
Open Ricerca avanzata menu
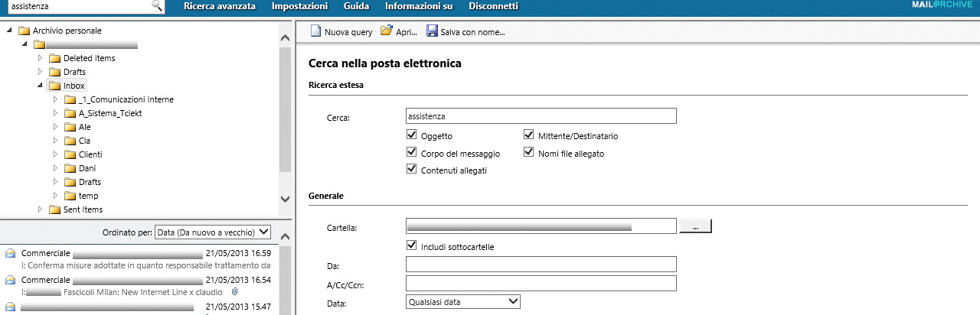pyautogui.click(x=220, y=6)
